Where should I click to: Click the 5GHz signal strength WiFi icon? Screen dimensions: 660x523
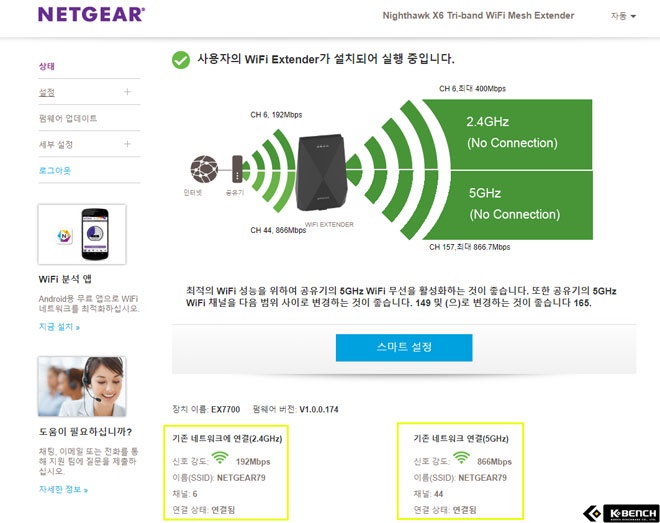(461, 457)
